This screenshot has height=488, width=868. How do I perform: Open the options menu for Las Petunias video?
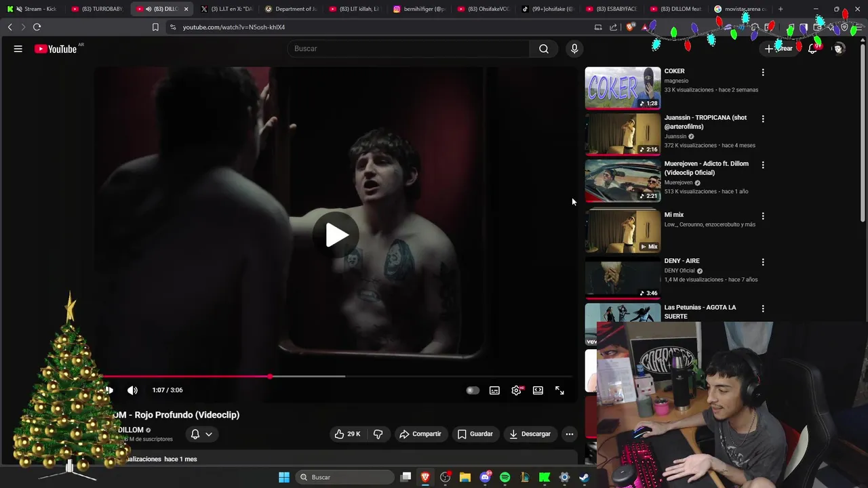click(x=763, y=308)
